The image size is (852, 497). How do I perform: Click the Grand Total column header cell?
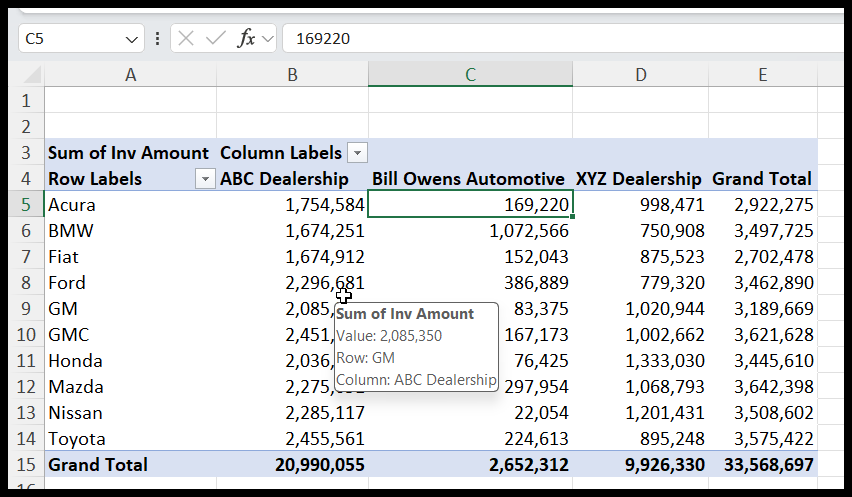762,179
